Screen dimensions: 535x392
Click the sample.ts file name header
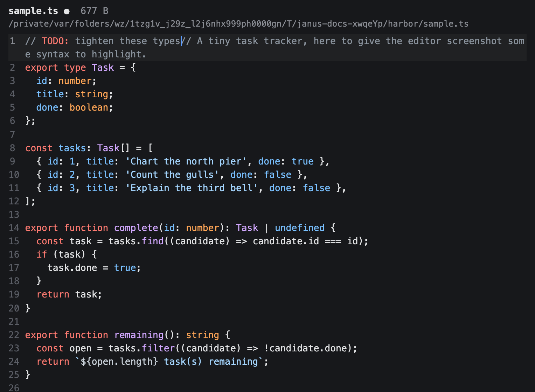33,11
